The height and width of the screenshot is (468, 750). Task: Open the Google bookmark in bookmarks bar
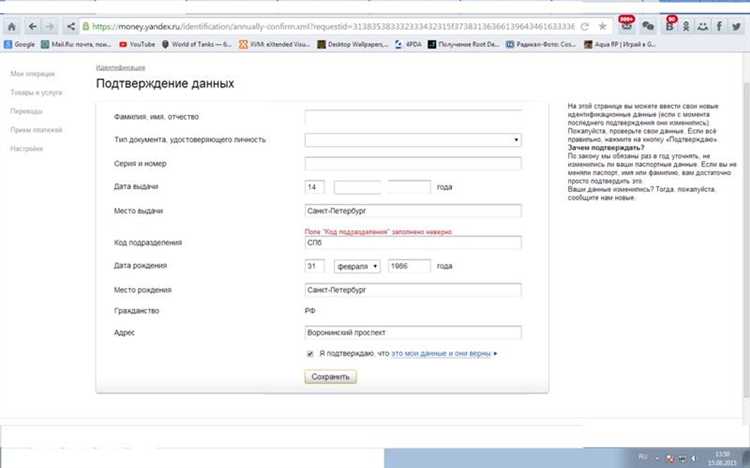tap(20, 45)
